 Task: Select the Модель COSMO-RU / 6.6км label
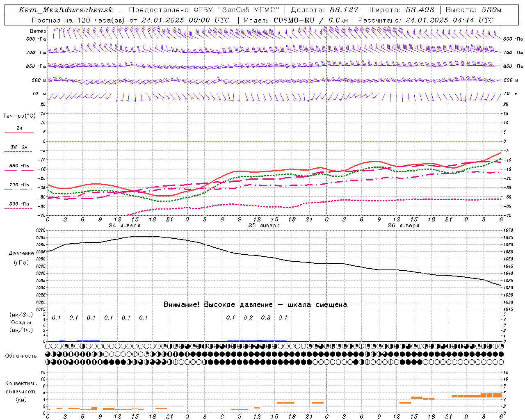click(x=295, y=20)
